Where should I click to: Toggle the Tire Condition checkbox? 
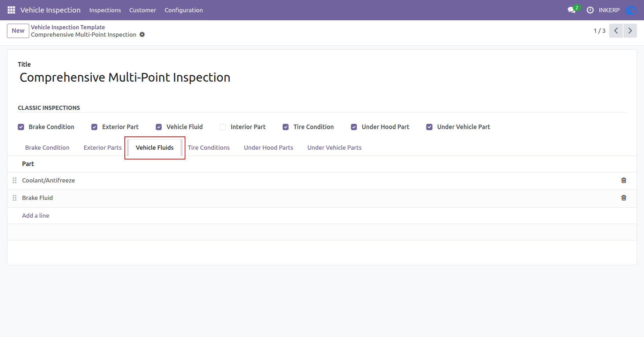pyautogui.click(x=285, y=127)
